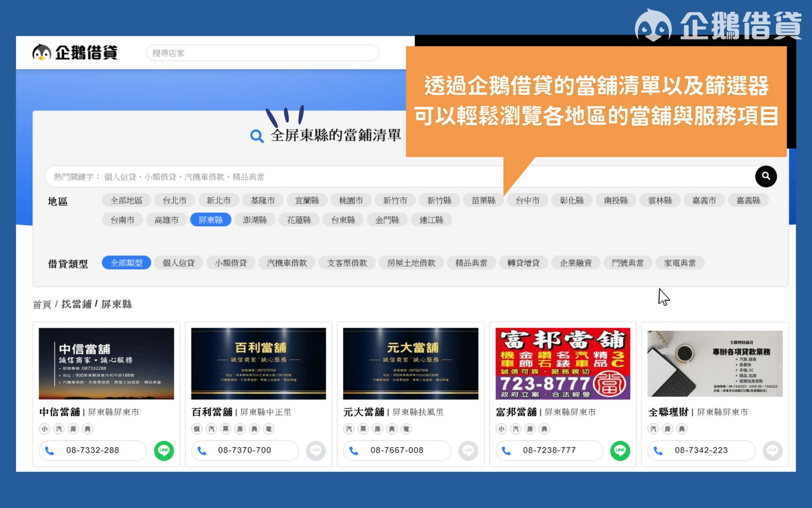Open 屏東縣 breadcrumb link
The width and height of the screenshot is (812, 508).
[117, 304]
